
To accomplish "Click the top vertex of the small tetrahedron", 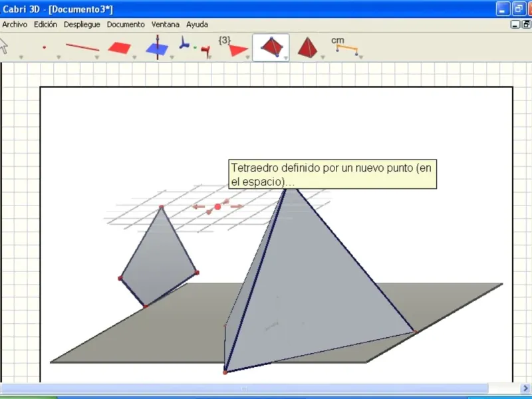I will click(x=161, y=207).
